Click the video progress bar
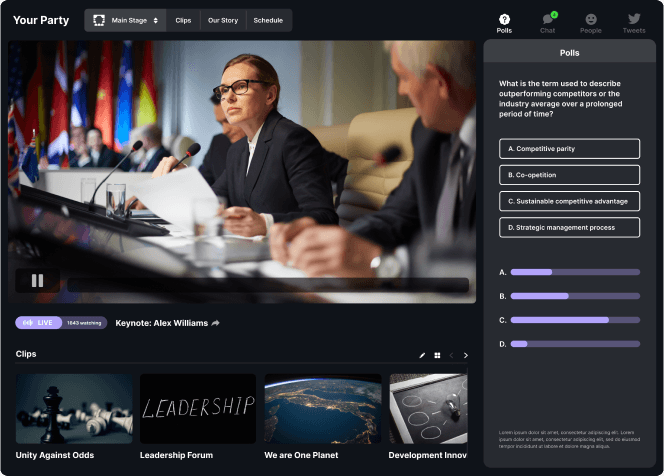 pos(267,284)
